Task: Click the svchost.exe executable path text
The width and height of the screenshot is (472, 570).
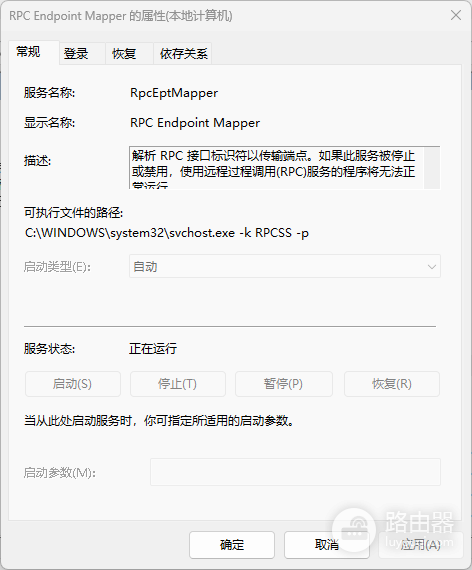Action: tap(167, 233)
